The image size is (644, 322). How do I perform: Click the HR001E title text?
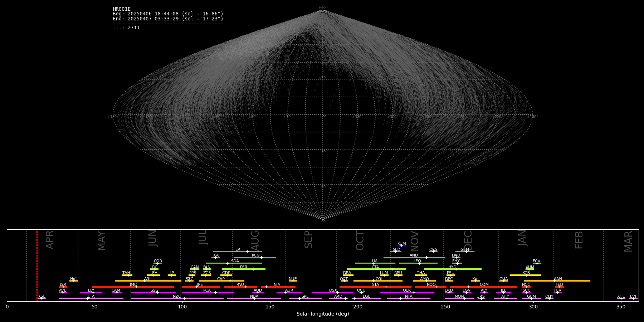122,9
